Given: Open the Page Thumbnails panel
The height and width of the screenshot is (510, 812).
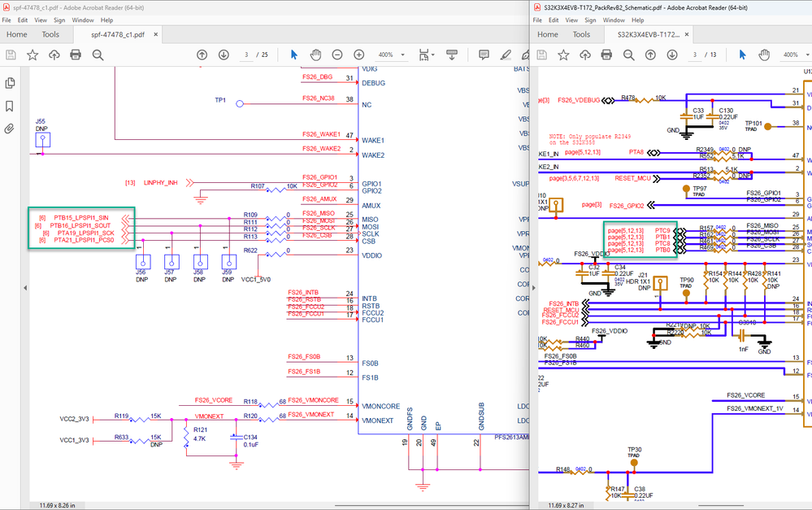Looking at the screenshot, I should point(11,82).
